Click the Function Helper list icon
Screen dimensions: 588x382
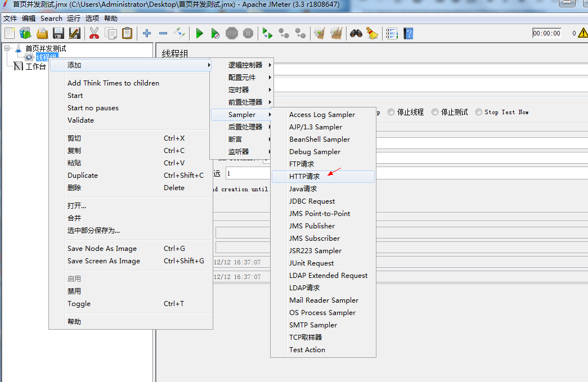pos(392,33)
